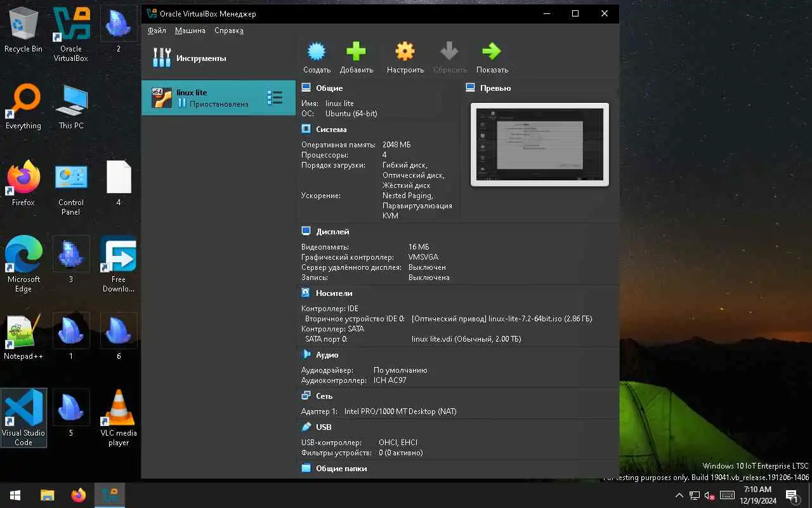Click the Firefox taskbar icon
Image resolution: width=812 pixels, height=508 pixels.
79,495
